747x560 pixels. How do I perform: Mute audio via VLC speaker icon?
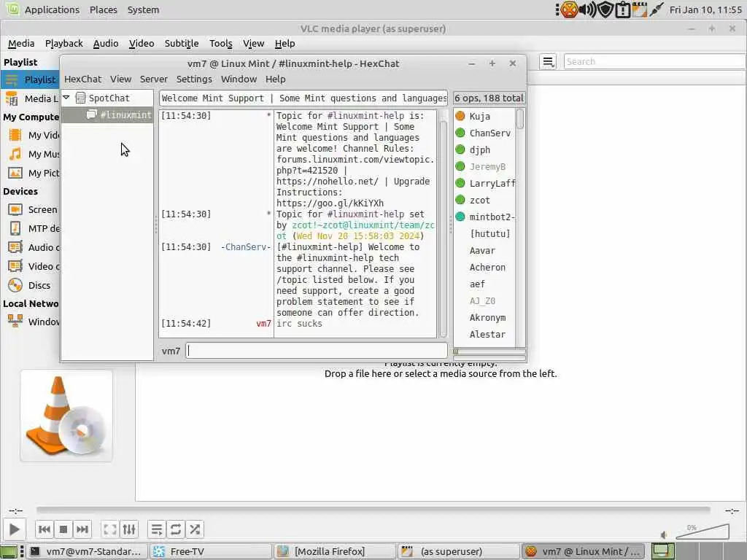click(x=664, y=534)
